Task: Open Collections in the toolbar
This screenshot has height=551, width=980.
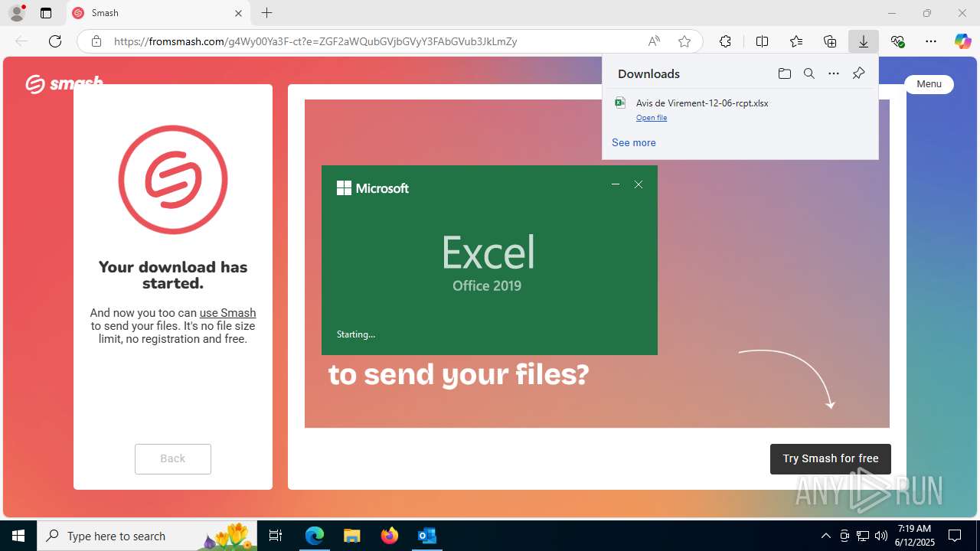Action: click(x=830, y=41)
